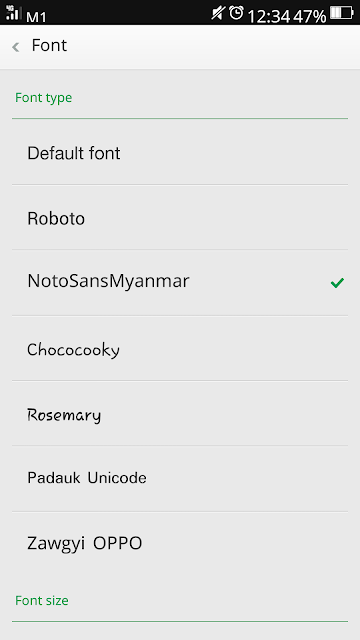Tap the Font page title

click(49, 45)
